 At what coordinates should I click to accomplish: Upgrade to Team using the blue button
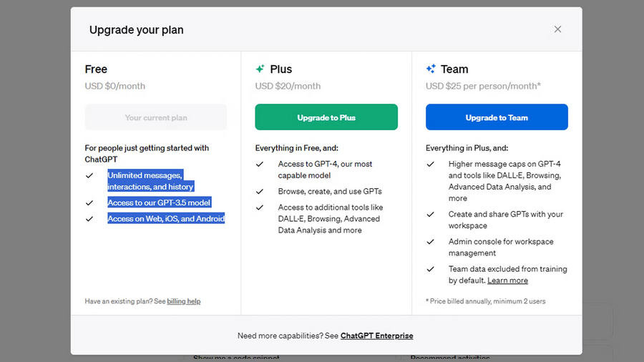(x=497, y=117)
